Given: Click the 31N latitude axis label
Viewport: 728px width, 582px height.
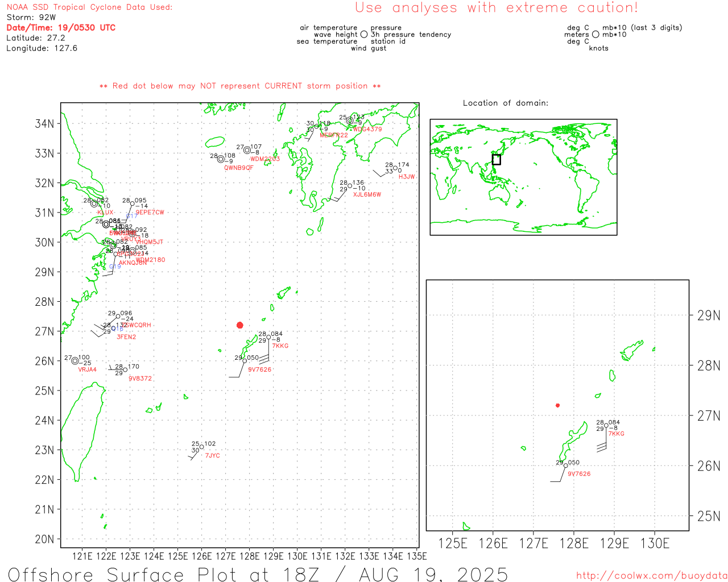Looking at the screenshot, I should (x=45, y=213).
